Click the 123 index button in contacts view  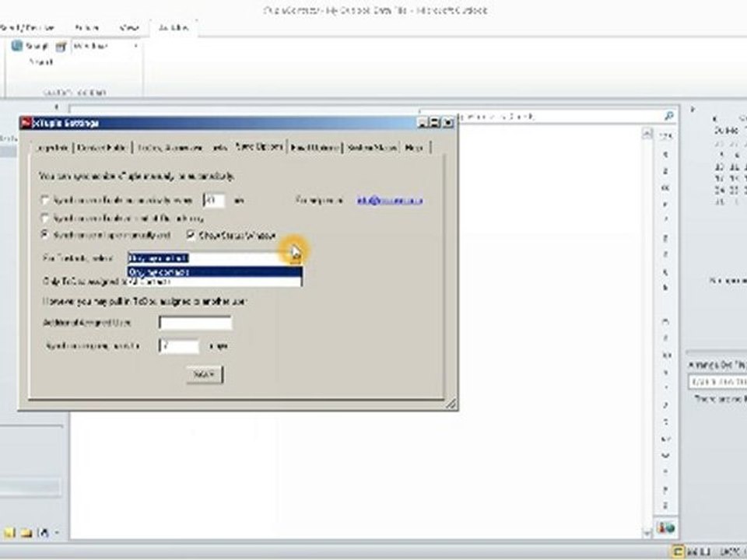[665, 137]
